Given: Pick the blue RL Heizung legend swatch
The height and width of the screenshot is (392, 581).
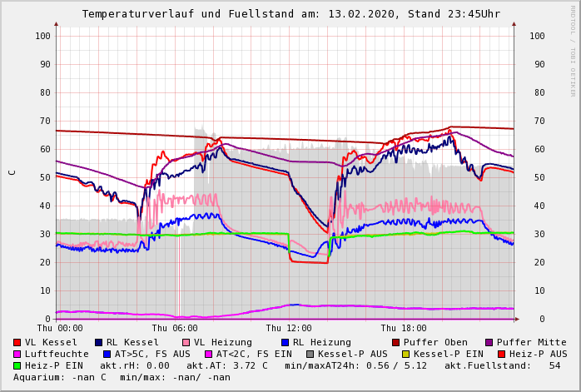Looking at the screenshot, I should [x=285, y=342].
